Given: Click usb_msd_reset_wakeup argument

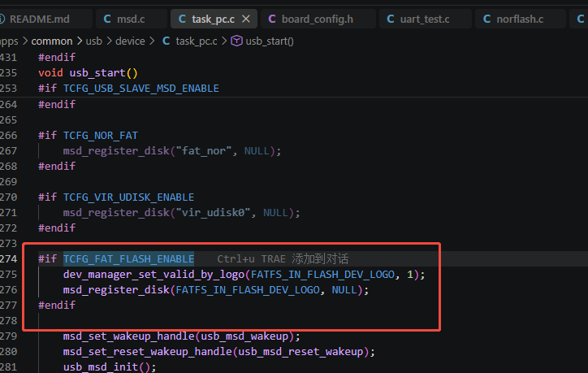Looking at the screenshot, I should pyautogui.click(x=300, y=352).
